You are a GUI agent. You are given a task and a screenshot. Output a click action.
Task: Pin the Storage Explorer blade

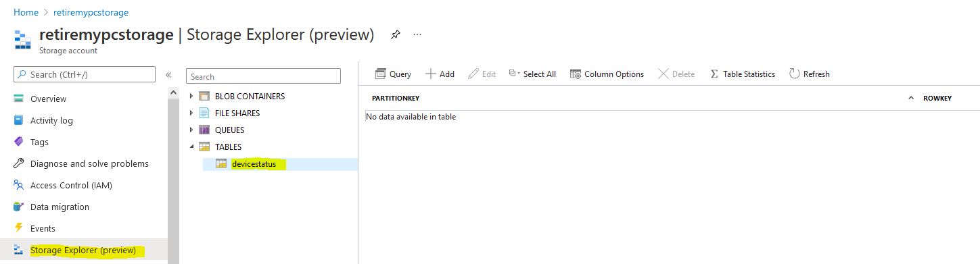(x=395, y=34)
